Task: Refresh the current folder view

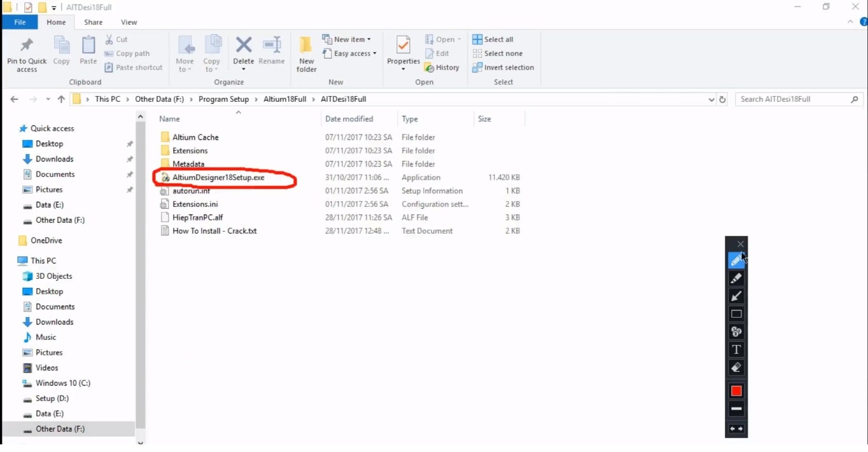Action: coord(722,99)
